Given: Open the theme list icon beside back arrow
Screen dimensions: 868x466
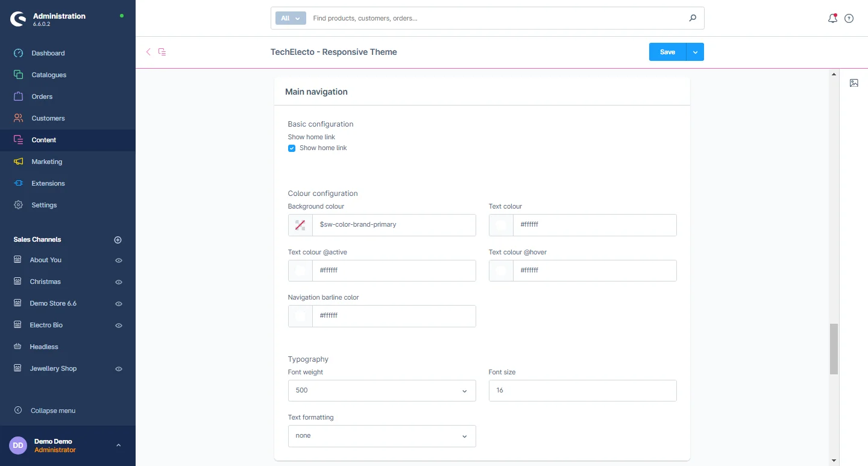Looking at the screenshot, I should point(162,52).
